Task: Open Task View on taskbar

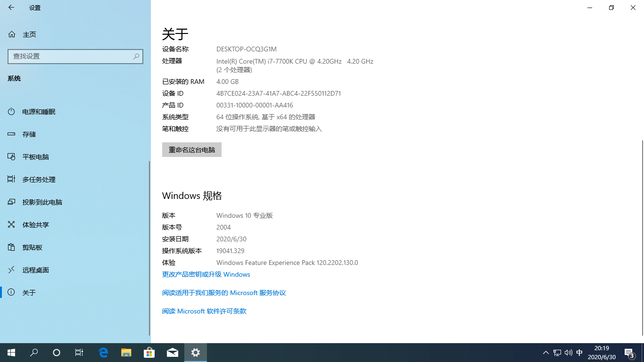Action: tap(79, 353)
